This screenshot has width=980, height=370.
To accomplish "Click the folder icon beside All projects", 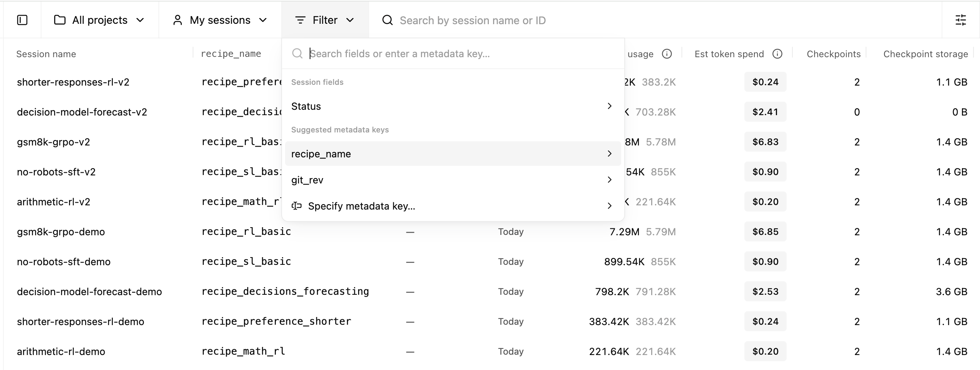I will 59,20.
